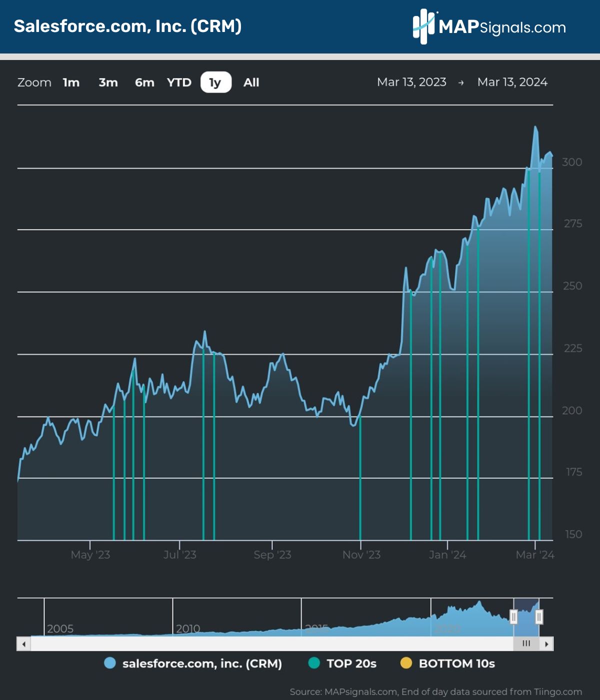Show All time zoom range
The height and width of the screenshot is (700, 600).
point(251,82)
